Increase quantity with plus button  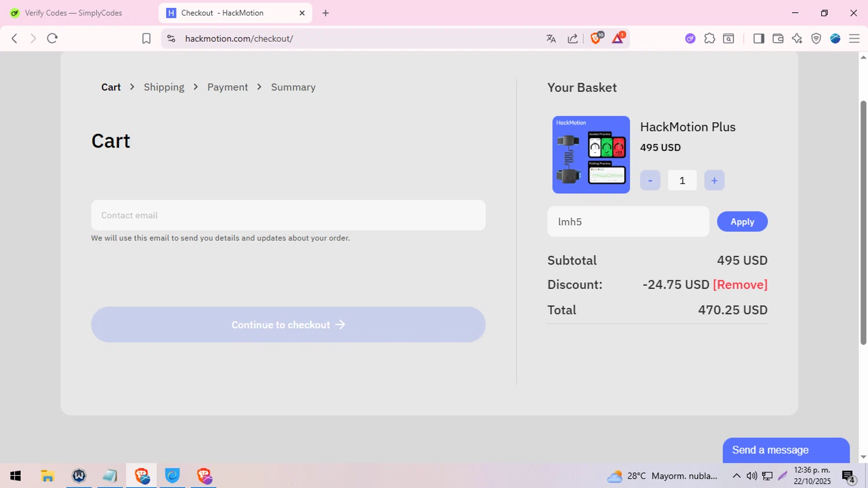pyautogui.click(x=714, y=181)
